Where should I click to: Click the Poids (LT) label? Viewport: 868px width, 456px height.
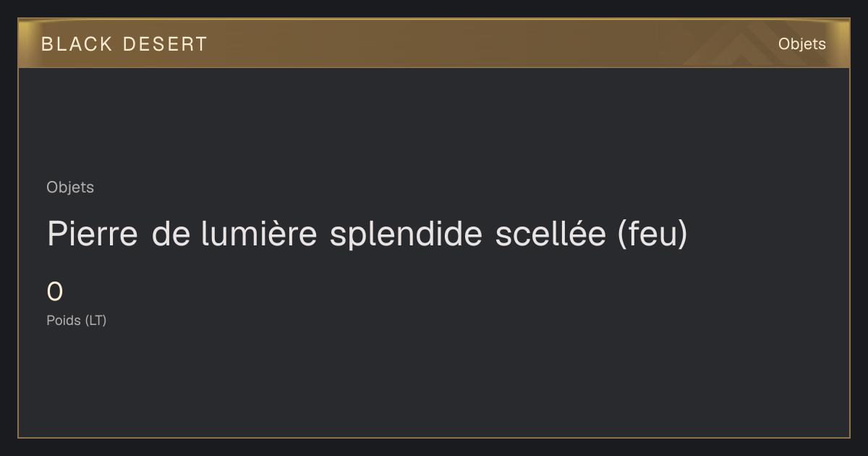(77, 320)
